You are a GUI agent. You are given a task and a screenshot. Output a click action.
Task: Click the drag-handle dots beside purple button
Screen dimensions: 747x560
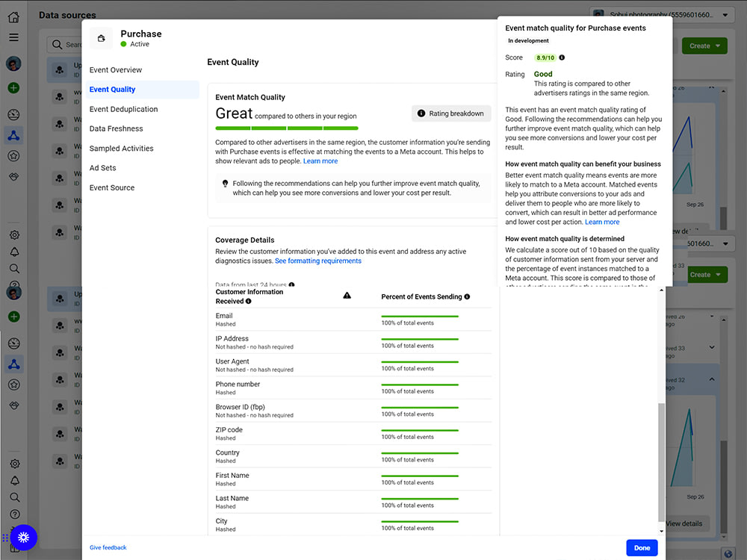point(4,538)
